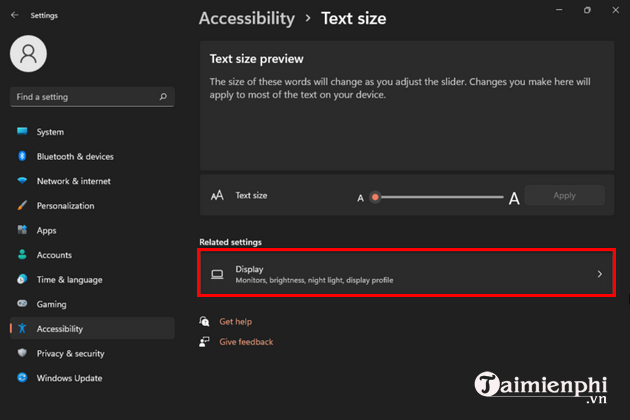Open Privacy & security settings
Image resolution: width=630 pixels, height=420 pixels.
point(92,353)
